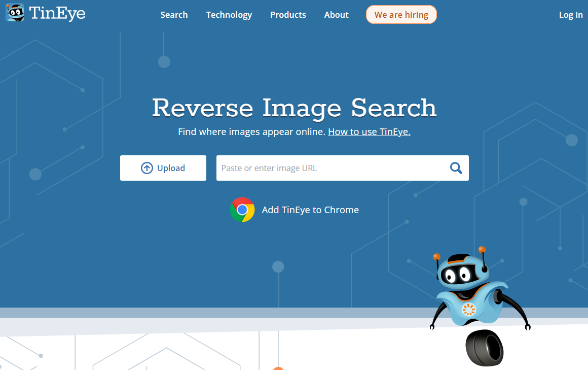Click the TinEye robot logo icon
The height and width of the screenshot is (370, 588).
tap(15, 12)
